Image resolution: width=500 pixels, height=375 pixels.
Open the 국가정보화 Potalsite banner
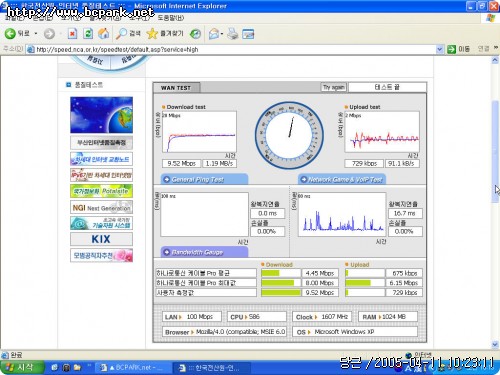(x=101, y=191)
